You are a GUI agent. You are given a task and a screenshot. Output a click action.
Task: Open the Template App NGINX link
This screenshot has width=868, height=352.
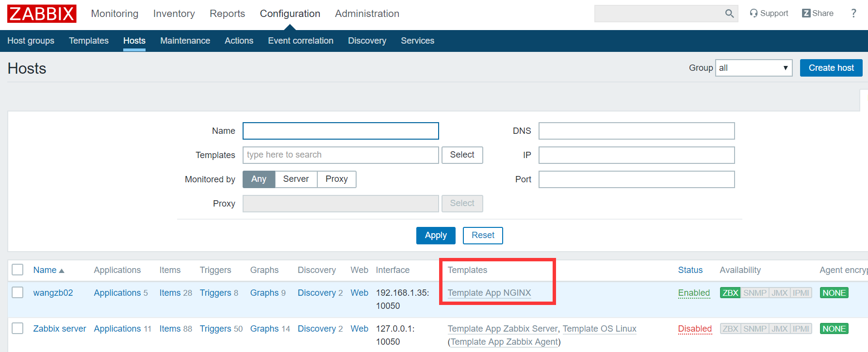tap(489, 293)
